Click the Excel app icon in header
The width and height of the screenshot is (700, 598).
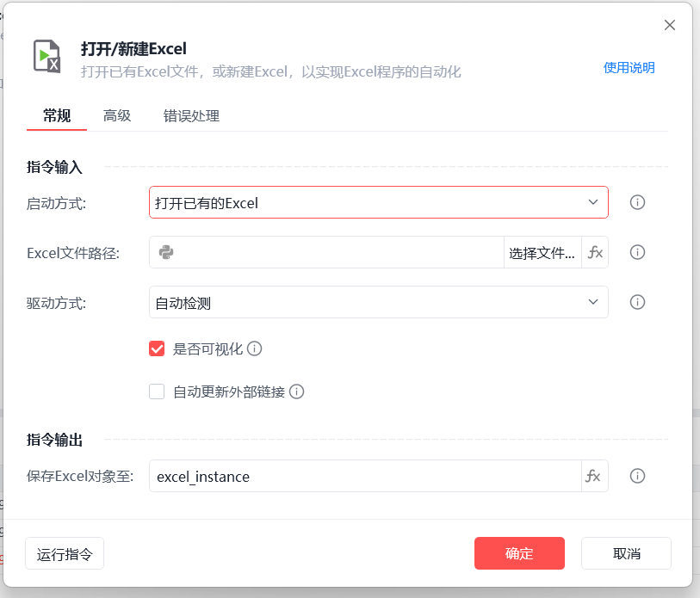coord(46,56)
